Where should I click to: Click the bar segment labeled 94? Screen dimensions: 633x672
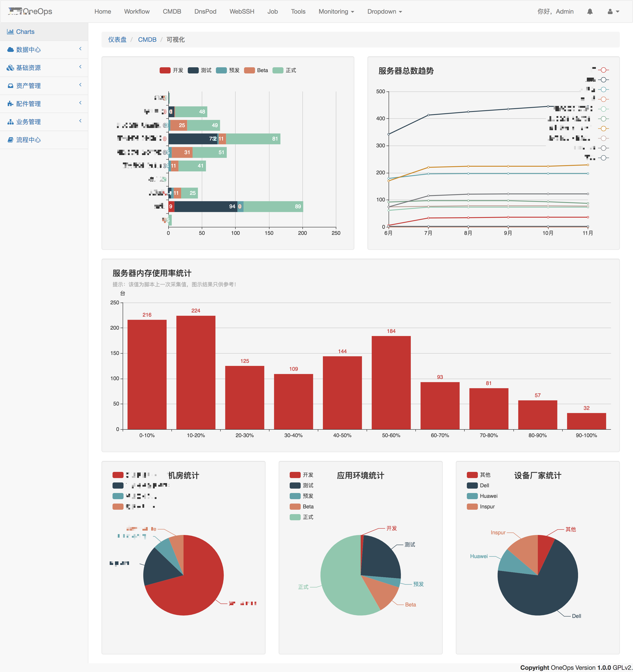point(206,206)
